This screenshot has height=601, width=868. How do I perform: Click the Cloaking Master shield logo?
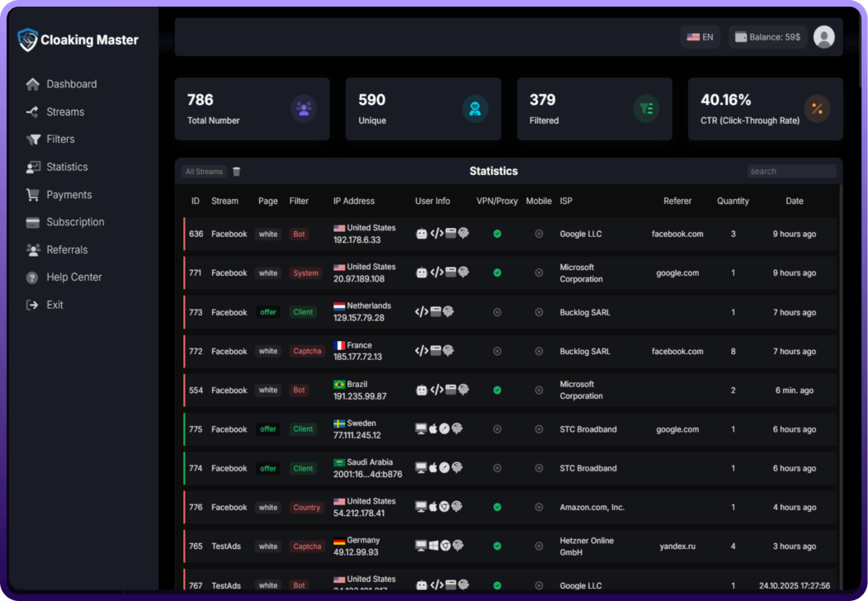pyautogui.click(x=28, y=40)
